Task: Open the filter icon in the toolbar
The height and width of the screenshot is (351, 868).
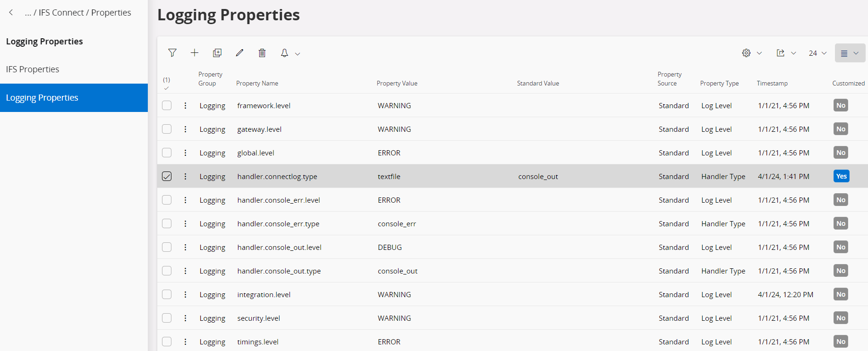Action: tap(172, 53)
